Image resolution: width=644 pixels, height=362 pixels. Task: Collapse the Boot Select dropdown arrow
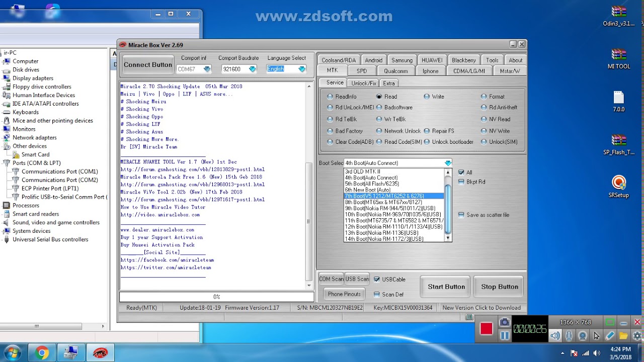(x=448, y=163)
